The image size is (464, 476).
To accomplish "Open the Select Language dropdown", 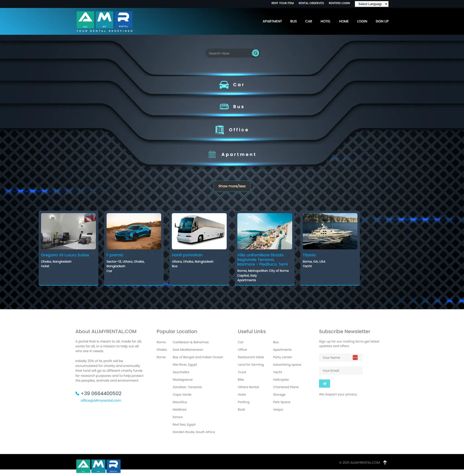I will coord(372,4).
